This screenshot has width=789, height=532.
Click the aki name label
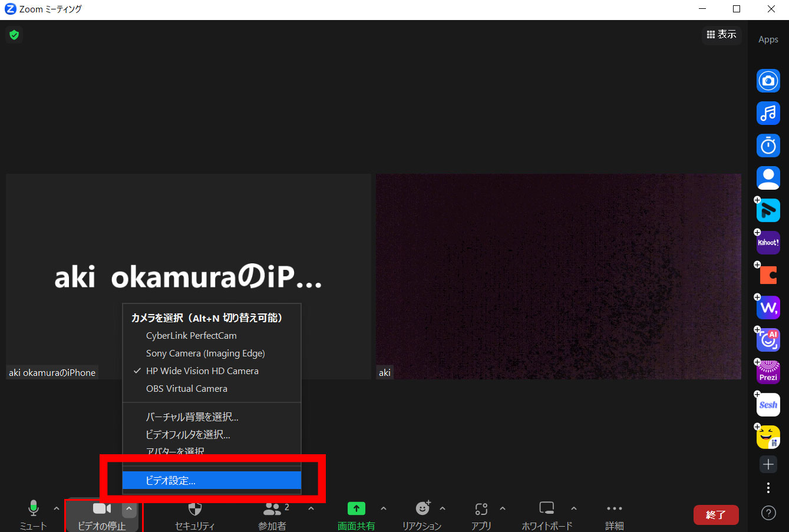[x=385, y=372]
